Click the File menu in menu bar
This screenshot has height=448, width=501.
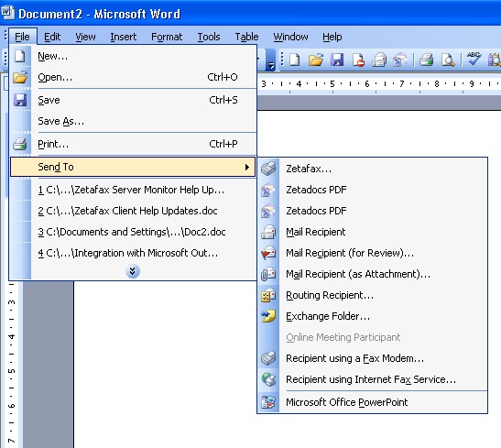click(x=22, y=37)
